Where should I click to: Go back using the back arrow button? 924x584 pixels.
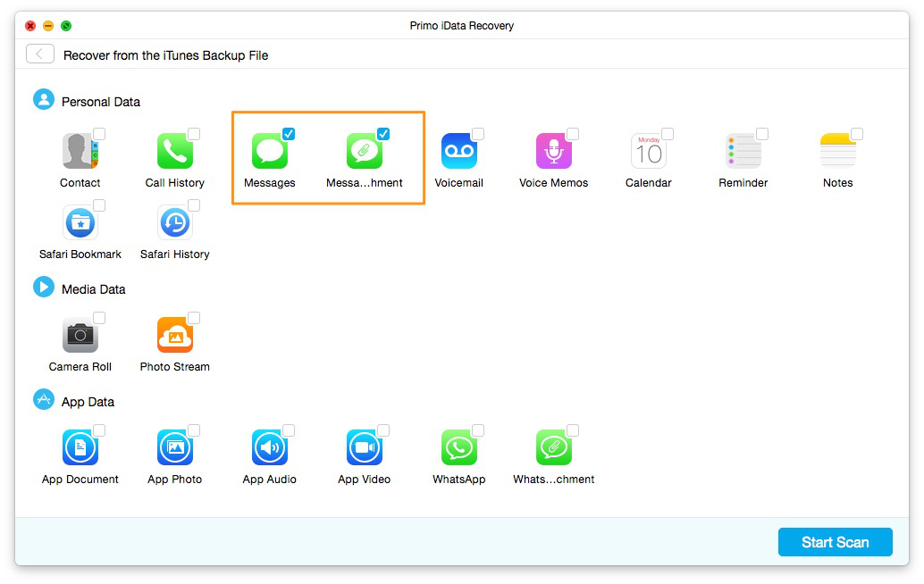click(x=40, y=54)
